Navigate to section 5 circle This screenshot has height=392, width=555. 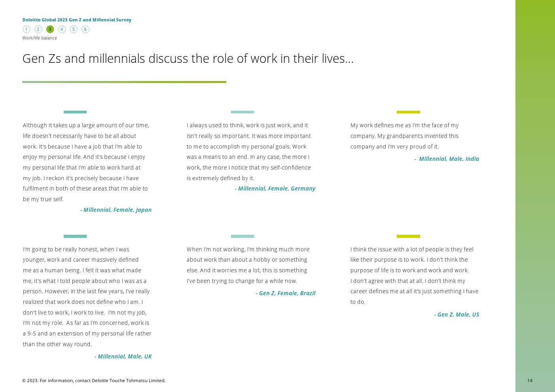(x=74, y=29)
